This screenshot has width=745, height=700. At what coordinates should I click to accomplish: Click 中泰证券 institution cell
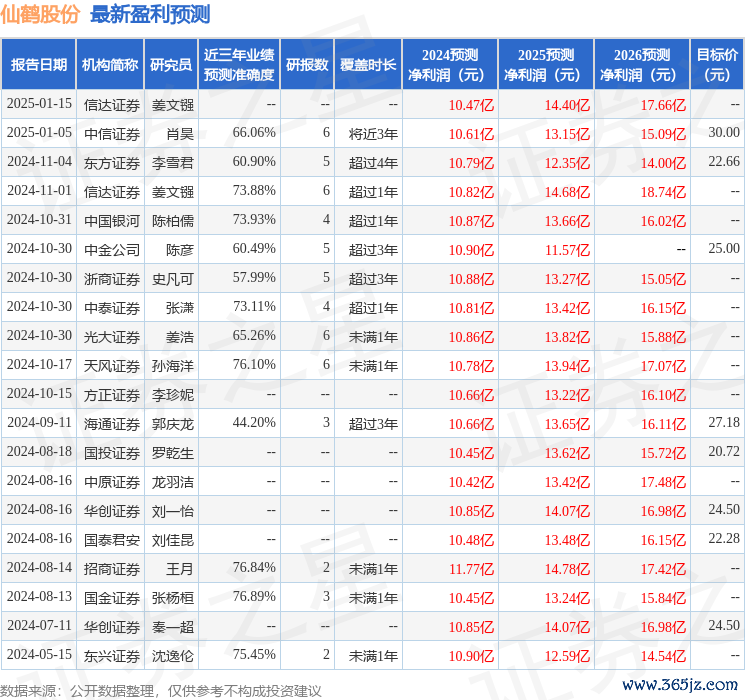point(112,308)
